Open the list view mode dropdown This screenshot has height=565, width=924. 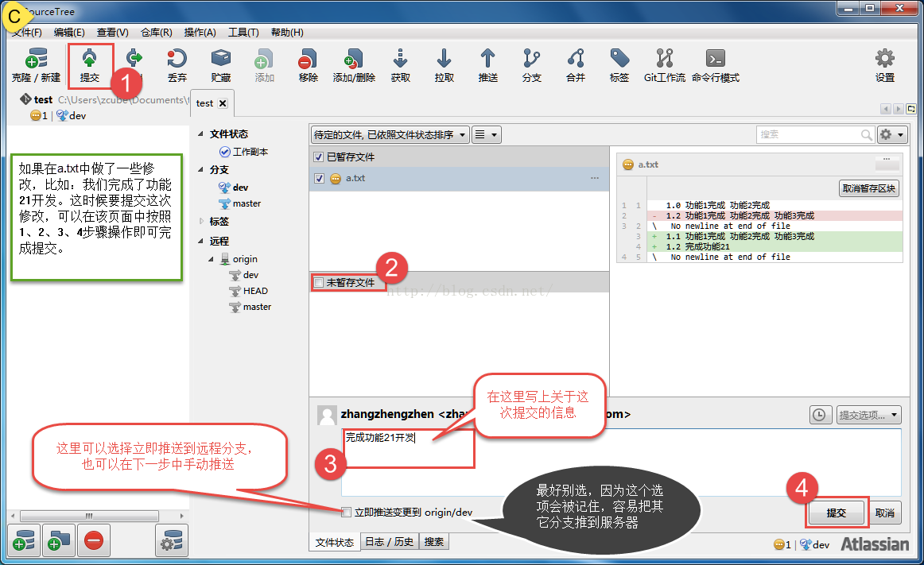(486, 135)
